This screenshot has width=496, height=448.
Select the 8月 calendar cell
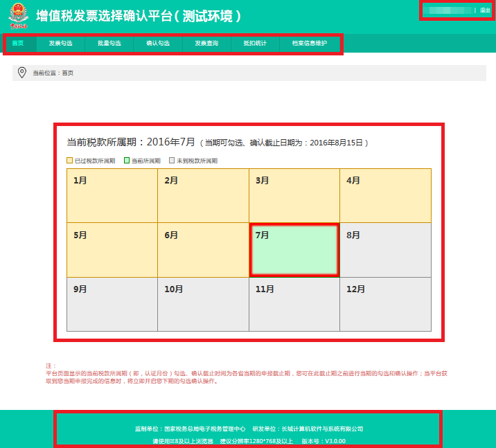(386, 250)
